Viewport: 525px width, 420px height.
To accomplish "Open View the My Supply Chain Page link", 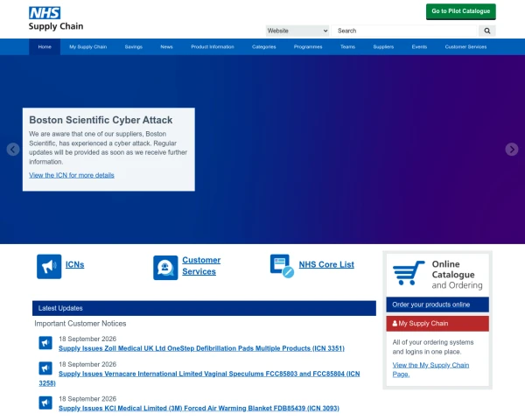I will [x=430, y=369].
